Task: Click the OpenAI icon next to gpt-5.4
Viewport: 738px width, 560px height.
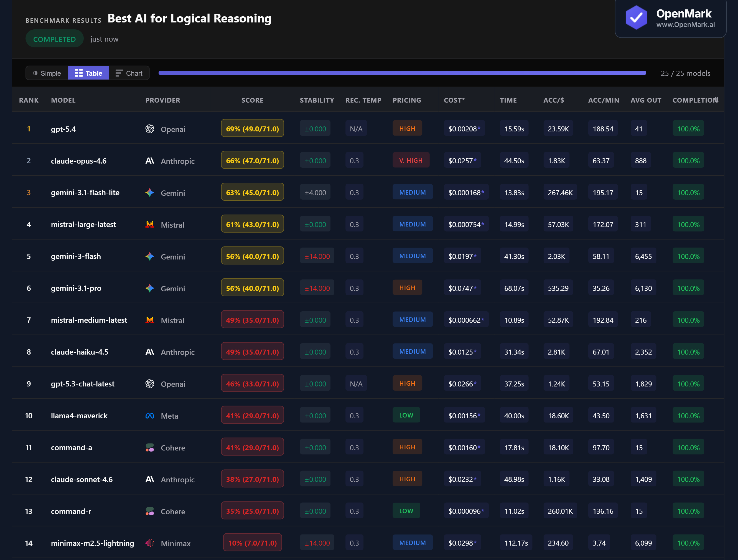Action: click(x=150, y=129)
